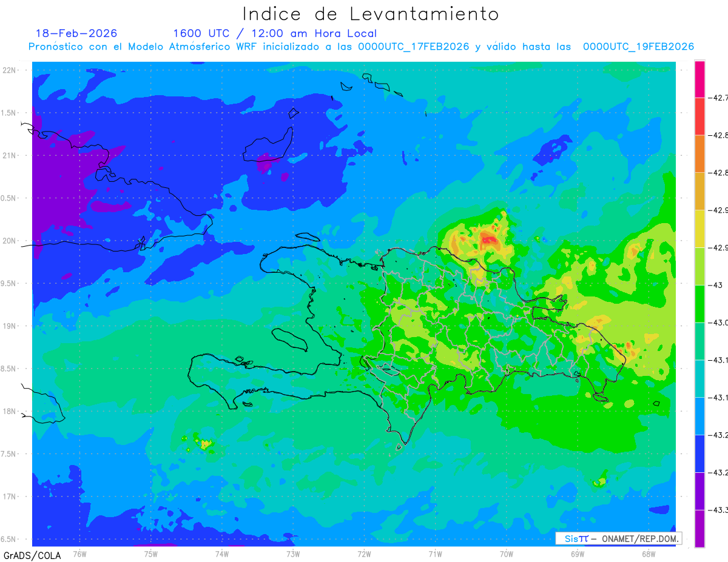Screen dimensions: 728x562
Task: Click the '1600 UTC' time text
Action: [201, 33]
